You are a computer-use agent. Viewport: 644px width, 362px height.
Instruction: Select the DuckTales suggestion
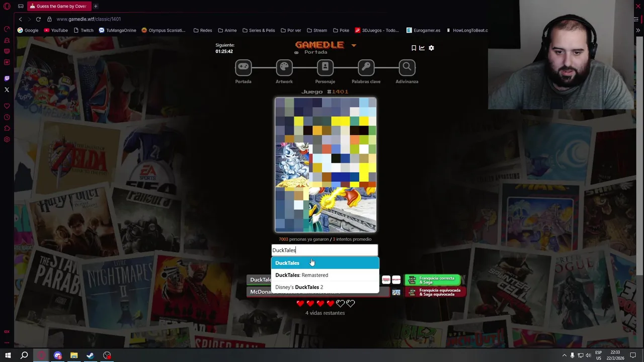coord(325,263)
